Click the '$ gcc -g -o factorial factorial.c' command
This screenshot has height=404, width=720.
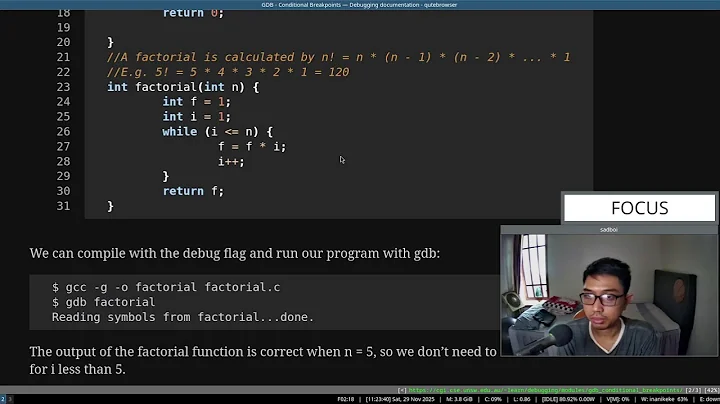point(166,287)
